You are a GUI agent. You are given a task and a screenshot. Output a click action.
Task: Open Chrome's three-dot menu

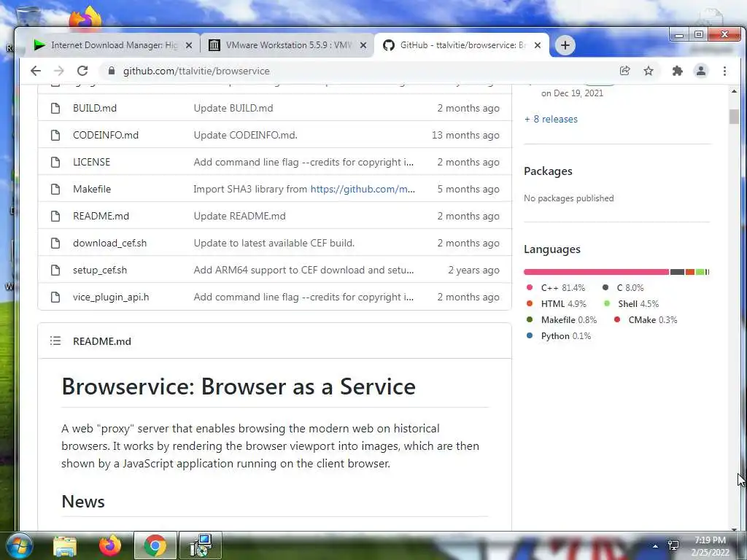724,71
